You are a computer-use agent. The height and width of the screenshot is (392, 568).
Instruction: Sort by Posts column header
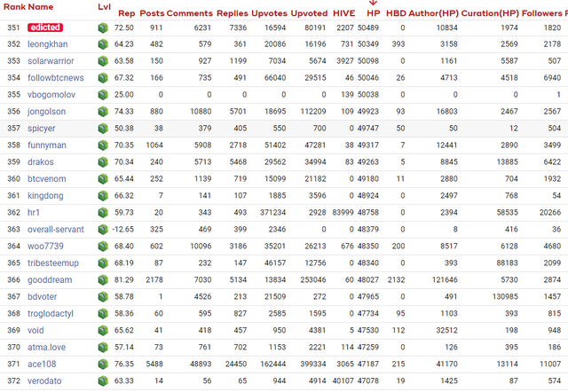tap(152, 13)
